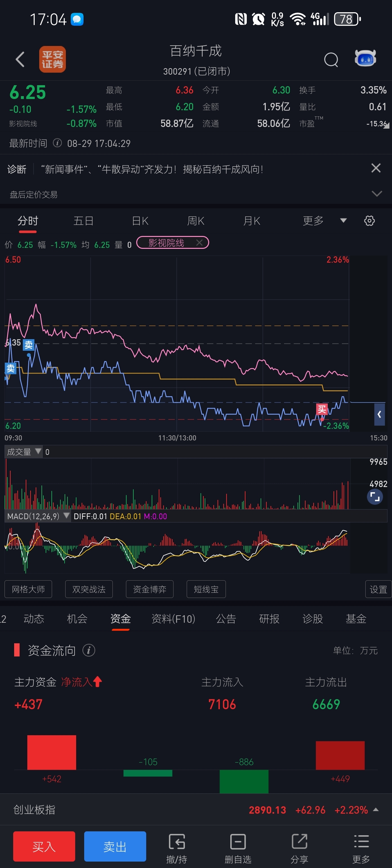Screen dimensions: 392x868
Task: Switch to 资料(F10) tab
Action: tap(174, 619)
